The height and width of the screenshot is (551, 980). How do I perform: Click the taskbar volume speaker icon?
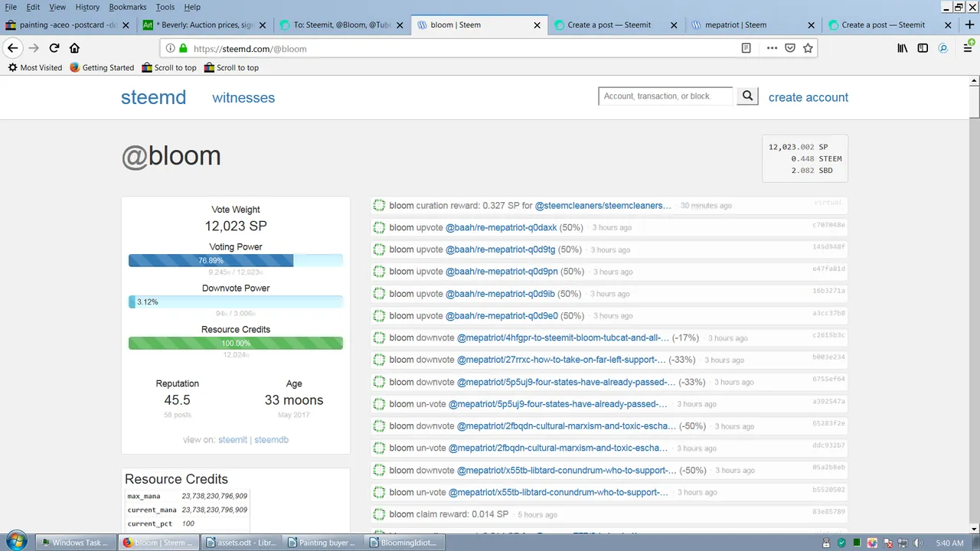pyautogui.click(x=916, y=543)
